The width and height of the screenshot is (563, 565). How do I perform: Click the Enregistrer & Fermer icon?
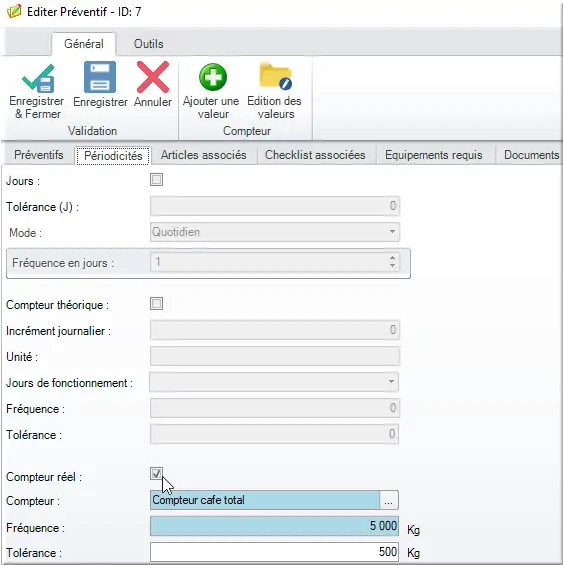(37, 78)
